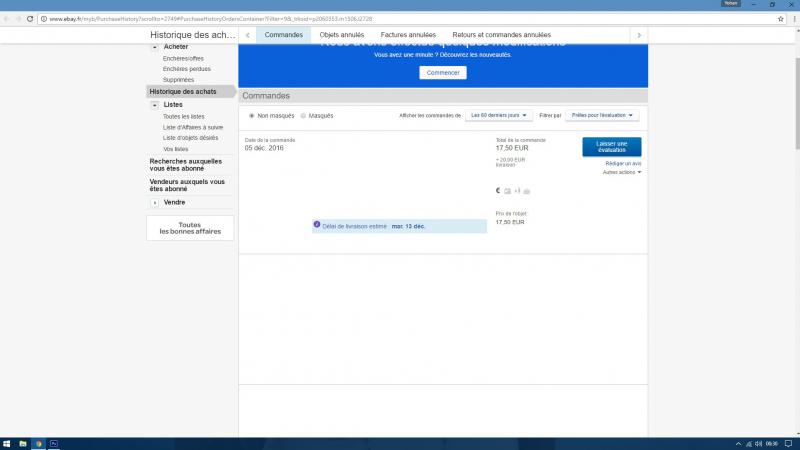The height and width of the screenshot is (450, 800).
Task: Select the 'Masqués' radio button
Action: (304, 116)
